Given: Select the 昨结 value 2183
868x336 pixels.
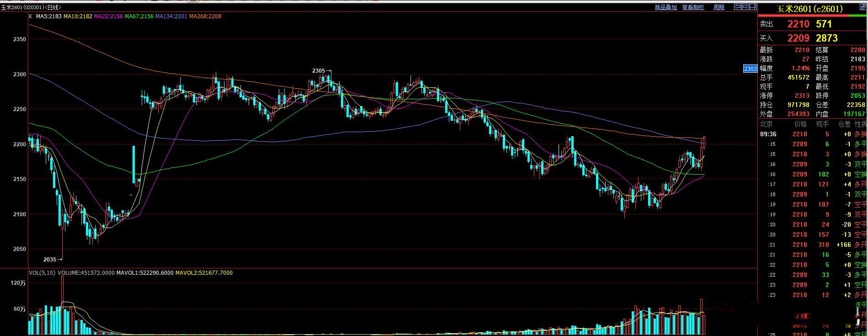Looking at the screenshot, I should (x=858, y=59).
